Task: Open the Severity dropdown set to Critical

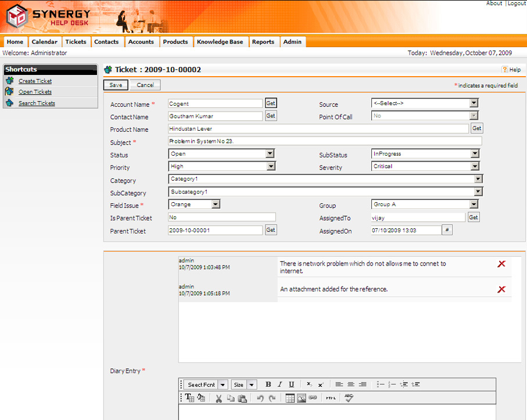Action: coord(475,167)
